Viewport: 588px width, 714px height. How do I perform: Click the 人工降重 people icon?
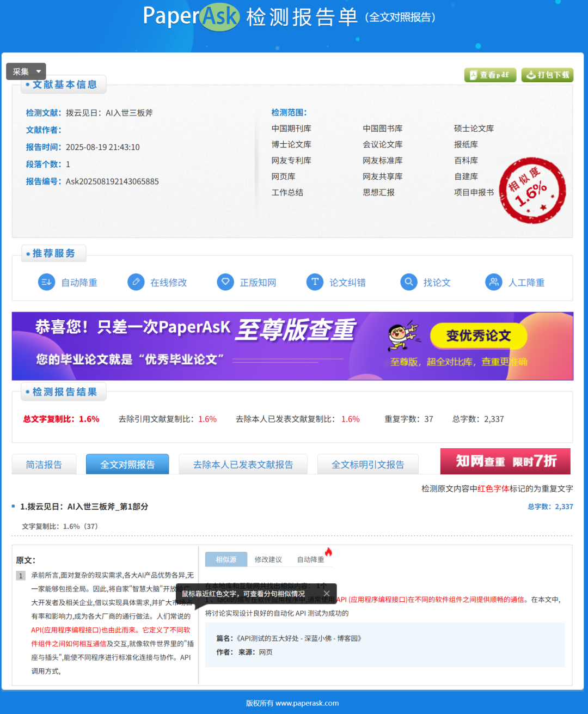tap(493, 282)
